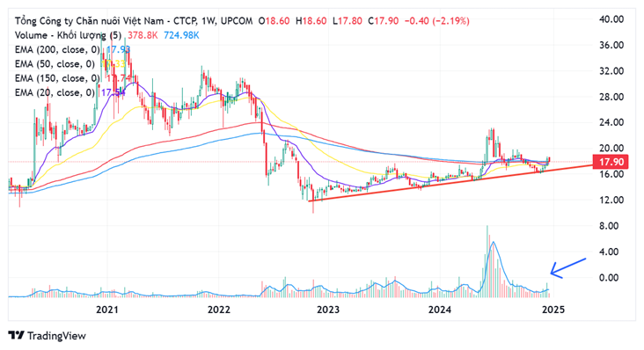Click the 8.00 price axis label

[x=609, y=226]
